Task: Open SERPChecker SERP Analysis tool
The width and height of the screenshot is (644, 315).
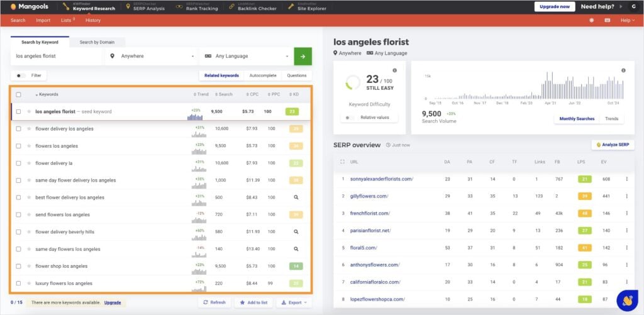Action: tap(145, 6)
